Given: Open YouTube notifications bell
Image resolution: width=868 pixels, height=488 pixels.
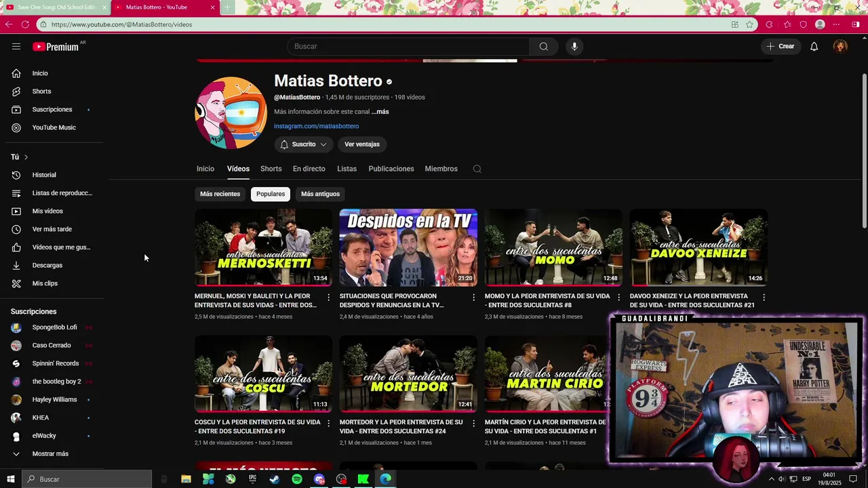Looking at the screenshot, I should click(x=814, y=46).
